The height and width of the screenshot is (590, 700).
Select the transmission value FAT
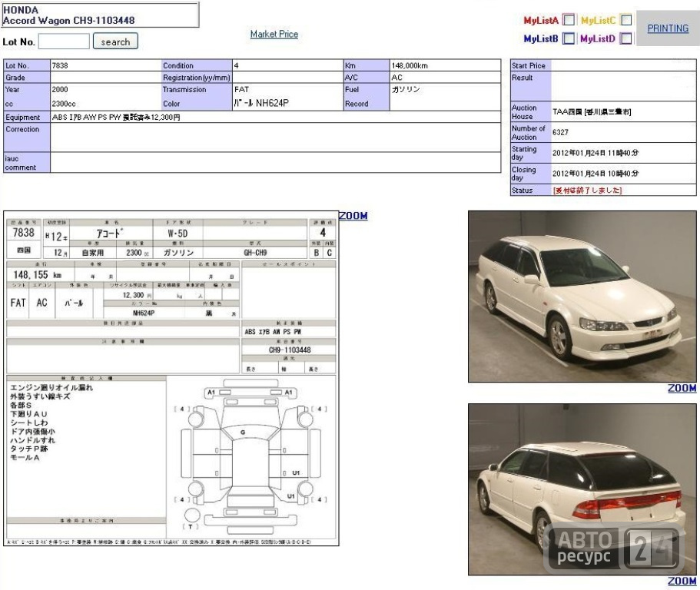tap(241, 89)
